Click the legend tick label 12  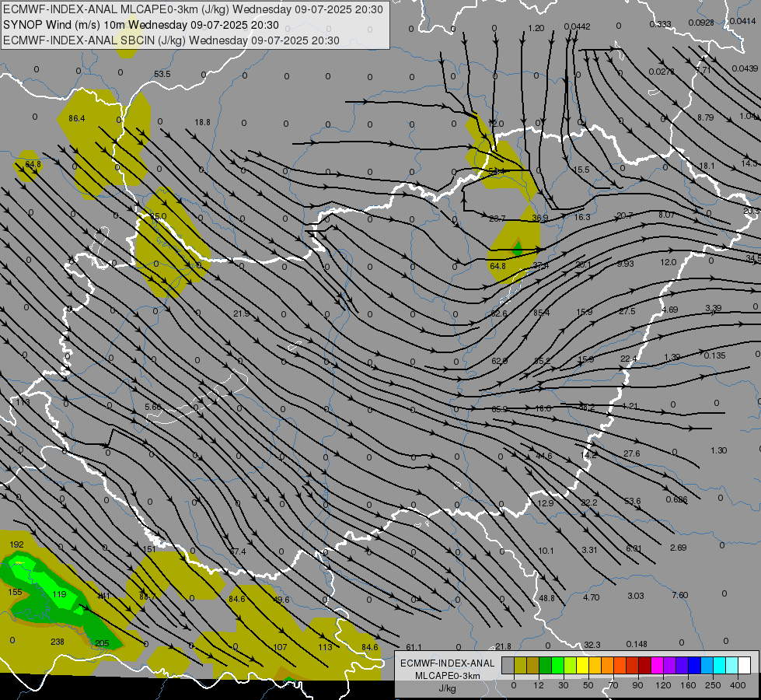pos(538,685)
